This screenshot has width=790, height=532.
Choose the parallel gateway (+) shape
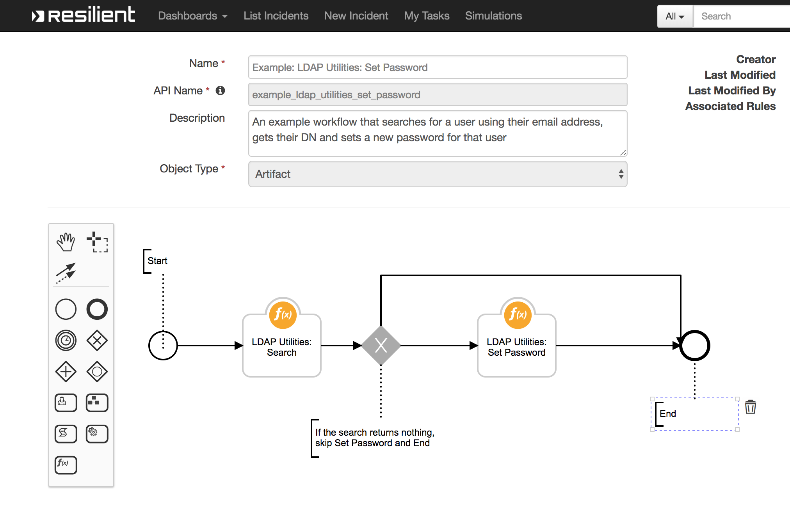pyautogui.click(x=66, y=372)
